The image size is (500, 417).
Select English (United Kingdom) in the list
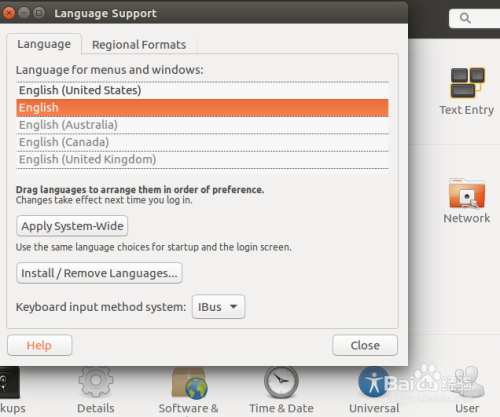click(202, 160)
